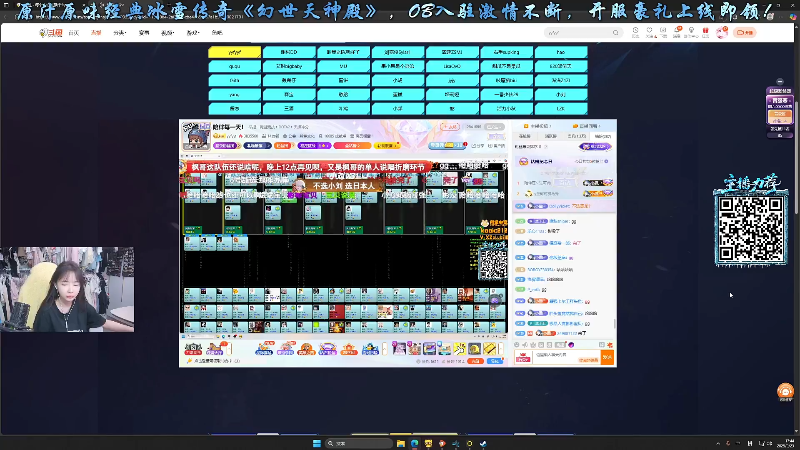This screenshot has width=800, height=450.
Task: Expand more gifts arrow at gift bar end
Action: (501, 349)
